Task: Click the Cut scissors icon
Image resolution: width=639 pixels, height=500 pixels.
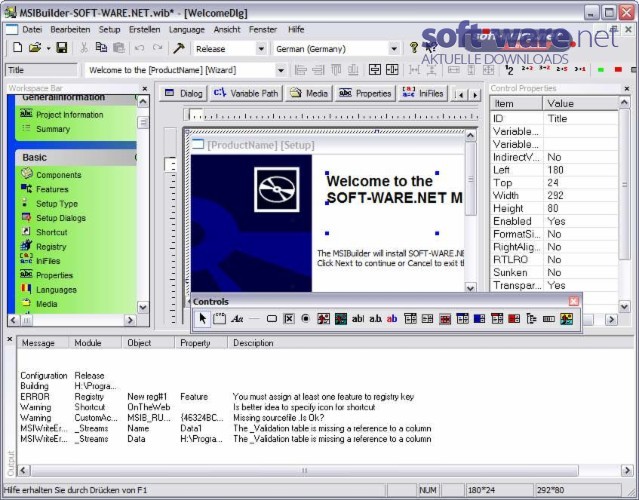Action: click(84, 48)
